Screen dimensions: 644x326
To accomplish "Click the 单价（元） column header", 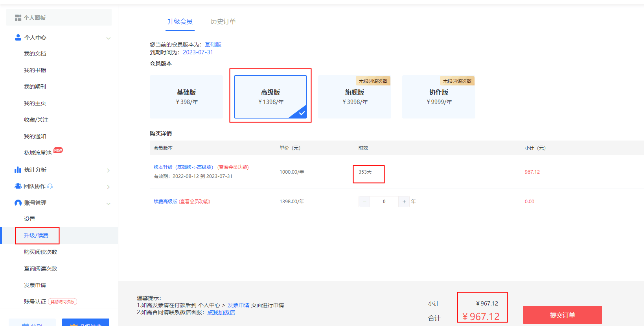I will pos(290,148).
